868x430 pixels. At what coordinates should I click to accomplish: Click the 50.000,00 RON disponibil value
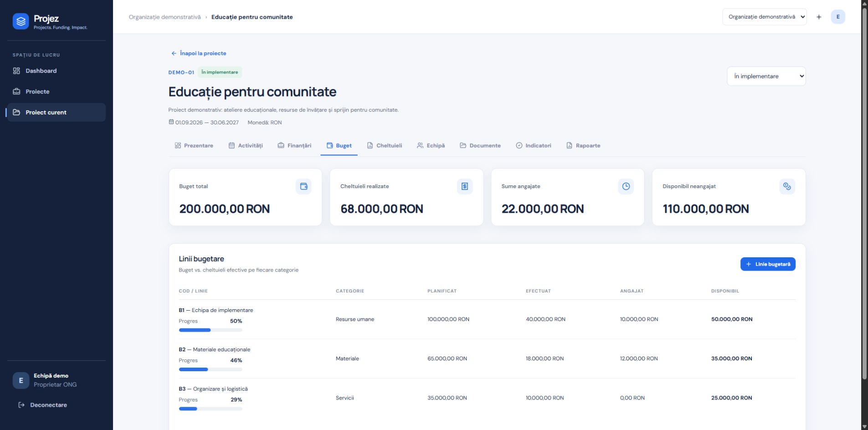pyautogui.click(x=732, y=319)
